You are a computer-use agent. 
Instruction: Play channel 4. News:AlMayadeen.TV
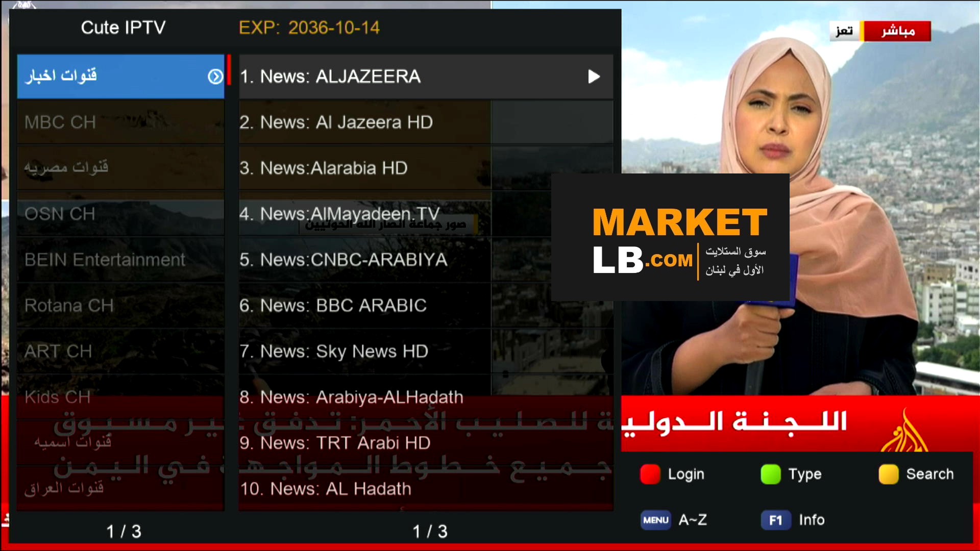click(426, 214)
